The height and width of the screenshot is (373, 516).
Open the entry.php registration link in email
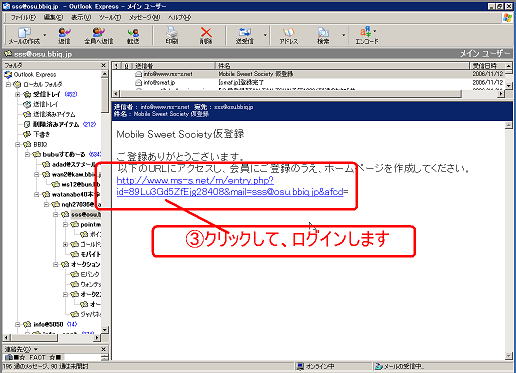pos(230,186)
